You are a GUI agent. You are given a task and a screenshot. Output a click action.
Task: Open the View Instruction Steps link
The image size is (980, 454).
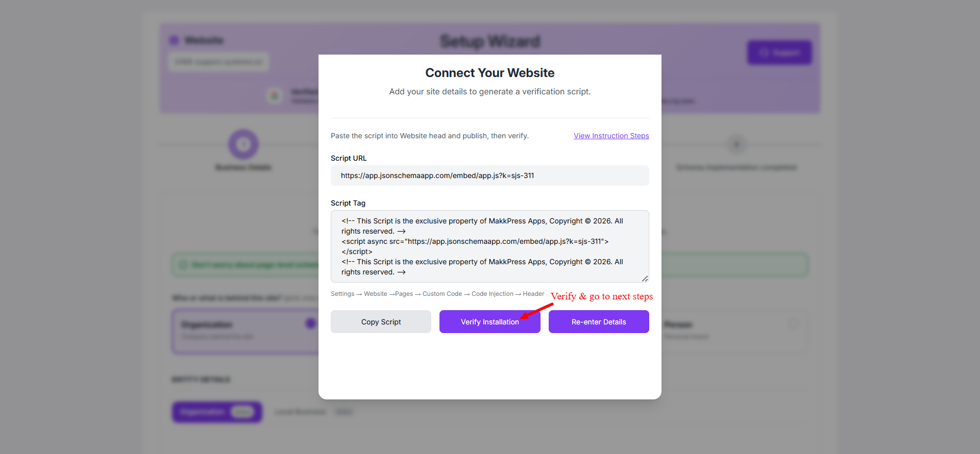[x=611, y=136]
